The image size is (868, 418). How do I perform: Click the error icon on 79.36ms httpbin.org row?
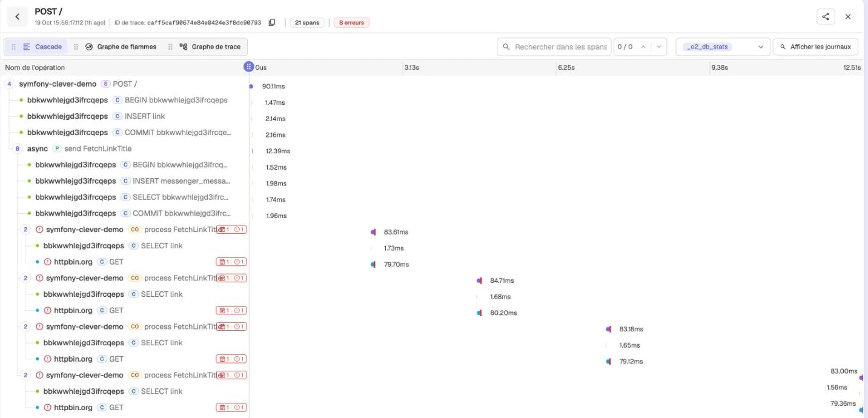pyautogui.click(x=48, y=408)
